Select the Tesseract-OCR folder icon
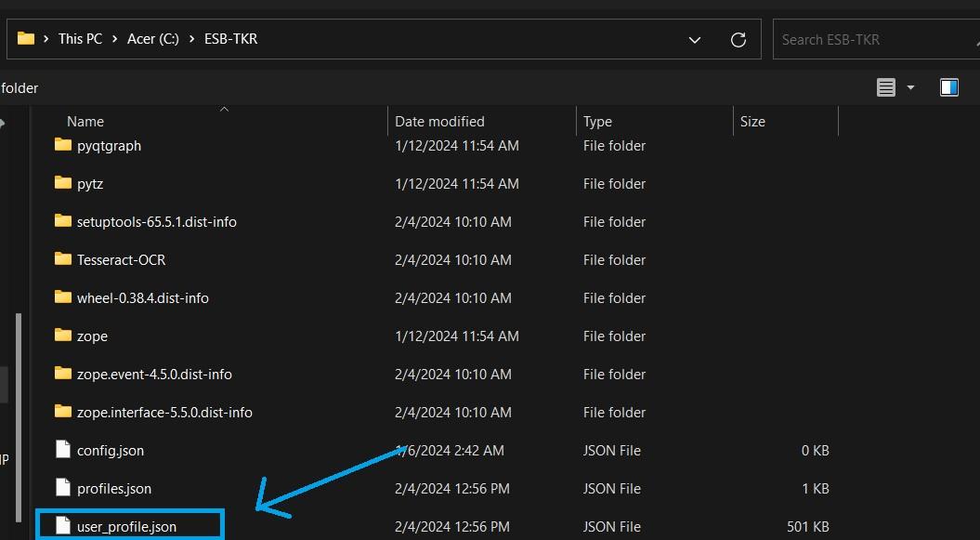 63,259
